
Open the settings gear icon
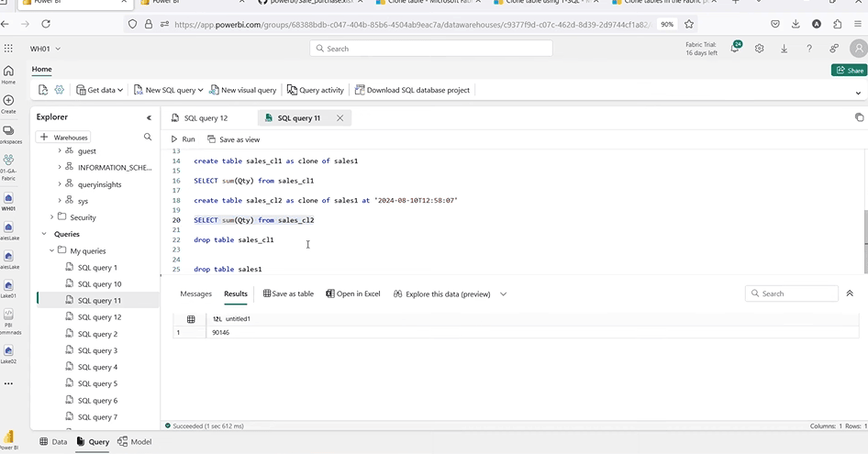(759, 49)
